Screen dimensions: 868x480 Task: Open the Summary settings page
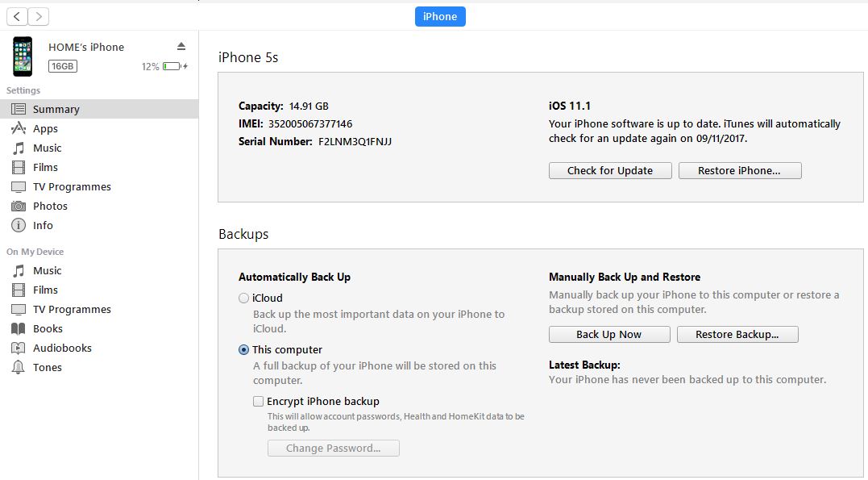click(56, 109)
